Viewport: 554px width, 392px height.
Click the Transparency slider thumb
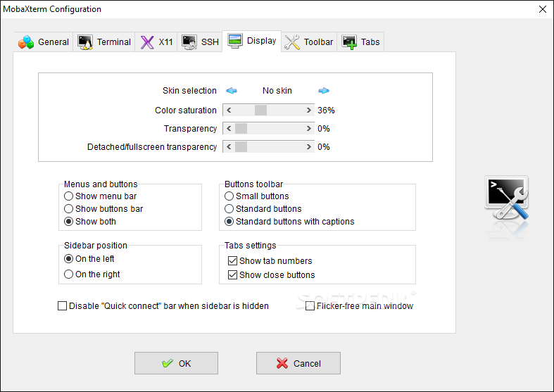coord(241,129)
